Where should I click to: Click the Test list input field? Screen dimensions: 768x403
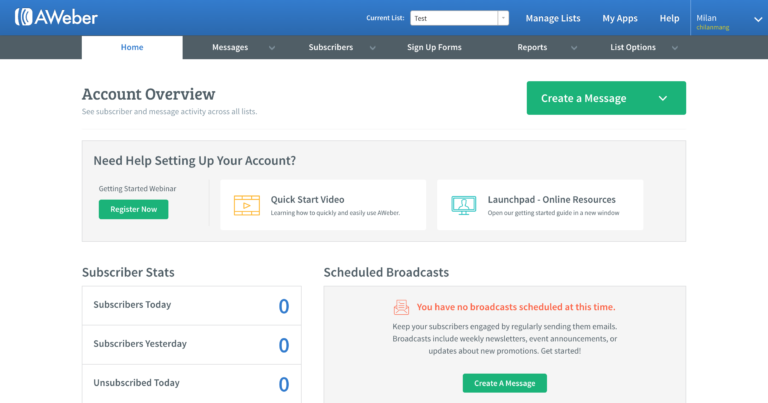click(x=454, y=18)
